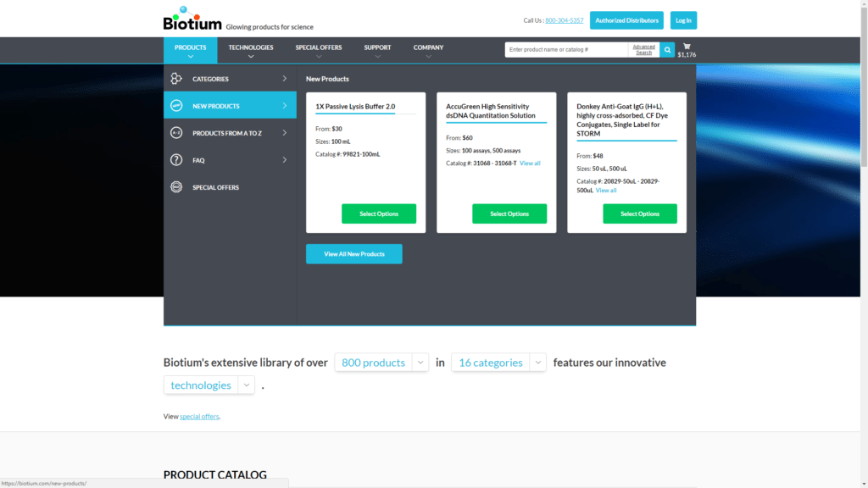868x488 pixels.
Task: Select Options for Donkey Anti-Goat IgG
Action: (640, 213)
